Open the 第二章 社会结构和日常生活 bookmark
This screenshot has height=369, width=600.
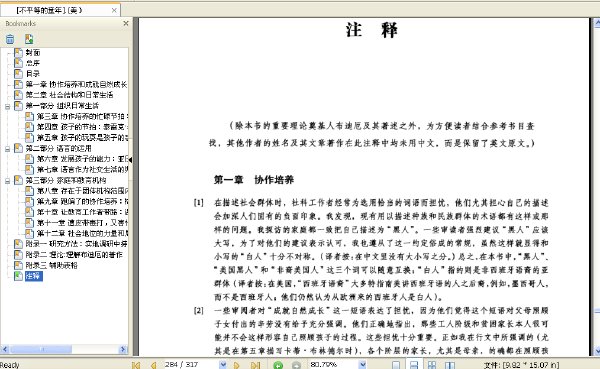tap(69, 95)
